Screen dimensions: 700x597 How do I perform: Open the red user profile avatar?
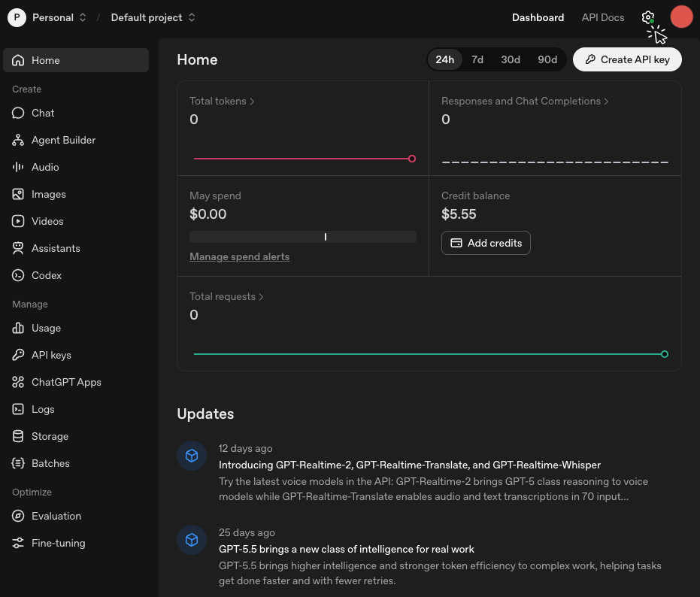681,17
